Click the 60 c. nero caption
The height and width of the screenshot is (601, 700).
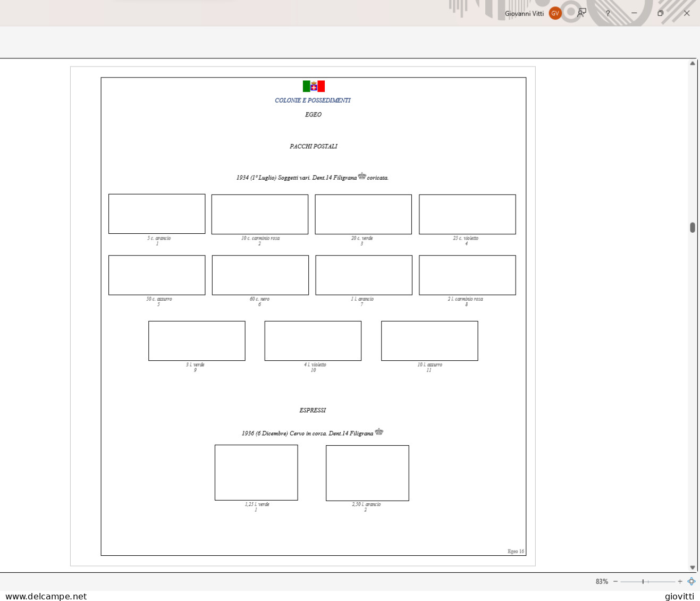point(259,299)
